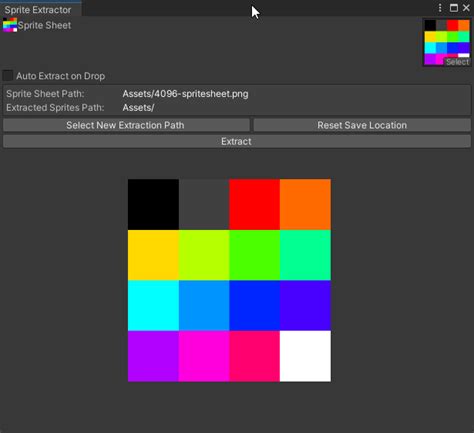
Task: Click the indigo tile in the preview
Action: [x=305, y=306]
